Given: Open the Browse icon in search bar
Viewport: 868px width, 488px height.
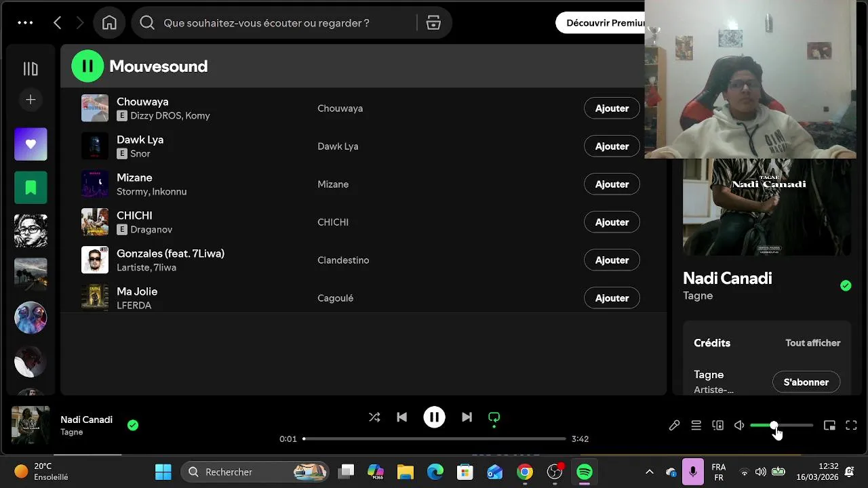Looking at the screenshot, I should pos(433,23).
